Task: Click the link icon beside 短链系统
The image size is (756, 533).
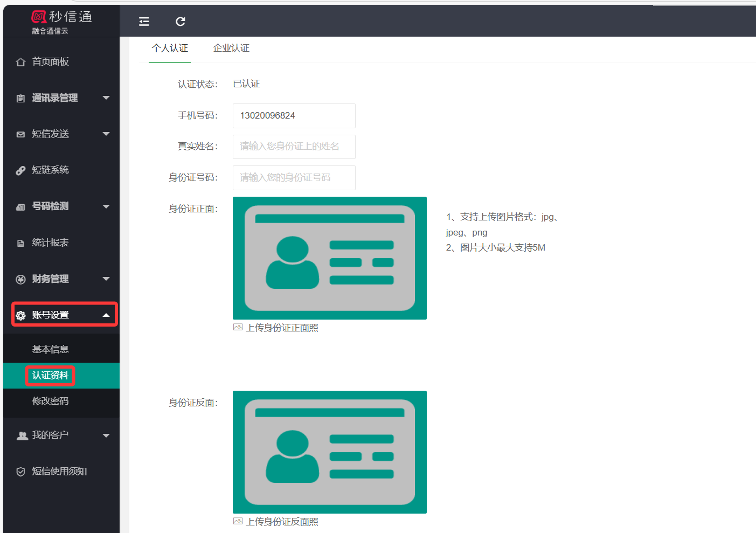Action: click(20, 170)
